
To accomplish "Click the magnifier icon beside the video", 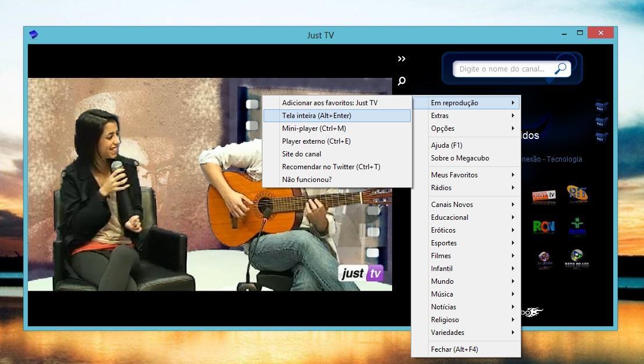I will tap(401, 81).
